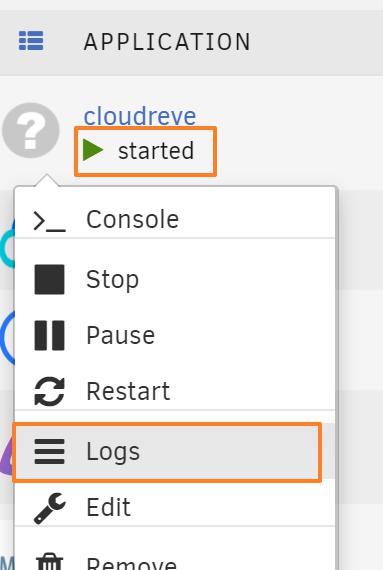Screen dimensions: 383x570
Task: Choose Edit in the container menu
Action: pos(174,507)
